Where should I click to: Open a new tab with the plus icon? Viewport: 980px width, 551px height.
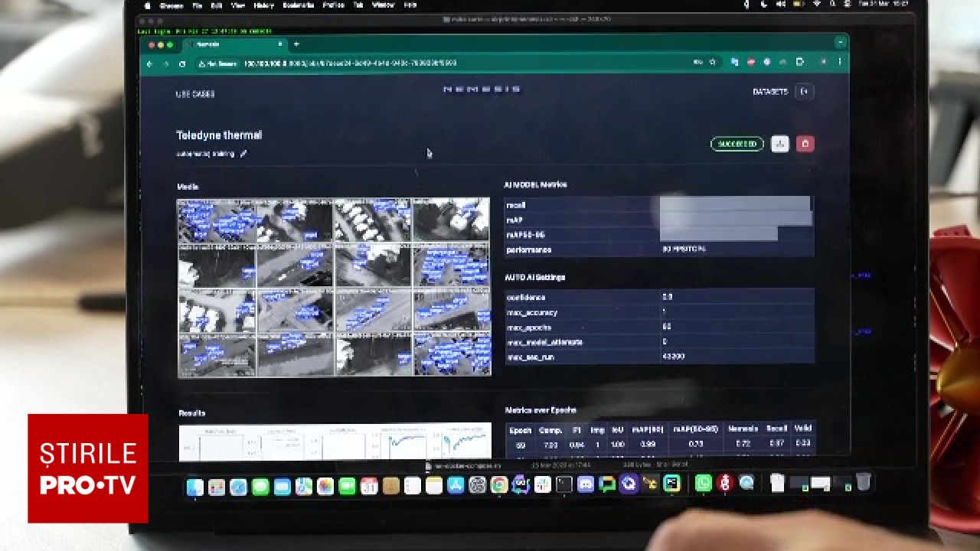coord(296,44)
